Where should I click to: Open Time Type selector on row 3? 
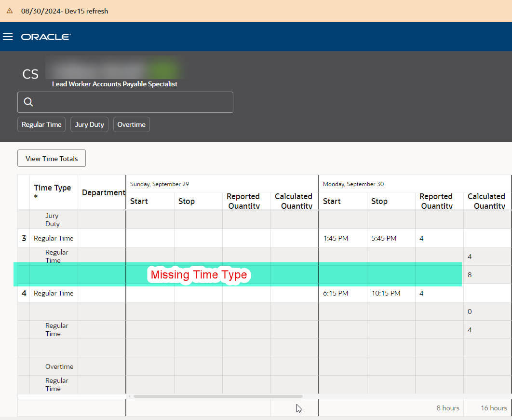54,238
